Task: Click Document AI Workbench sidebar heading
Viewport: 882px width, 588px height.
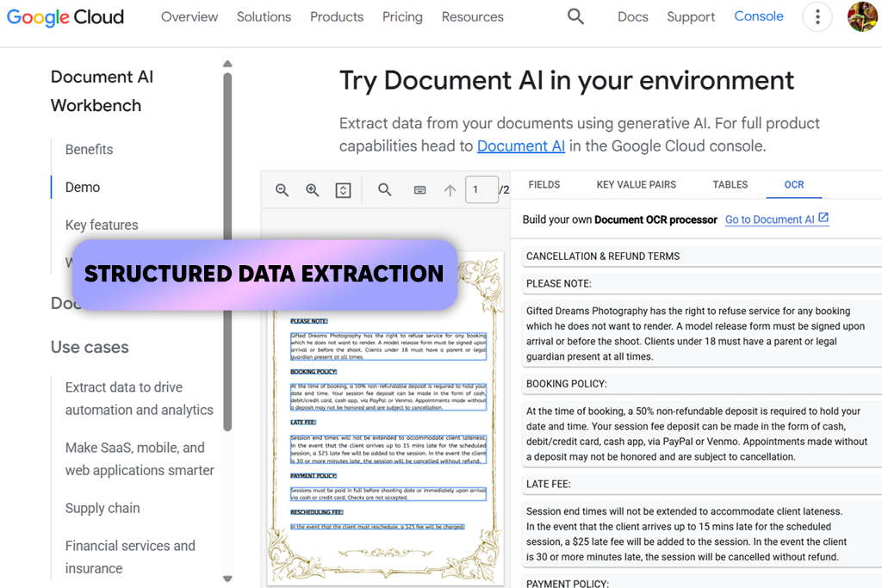Action: pos(102,91)
